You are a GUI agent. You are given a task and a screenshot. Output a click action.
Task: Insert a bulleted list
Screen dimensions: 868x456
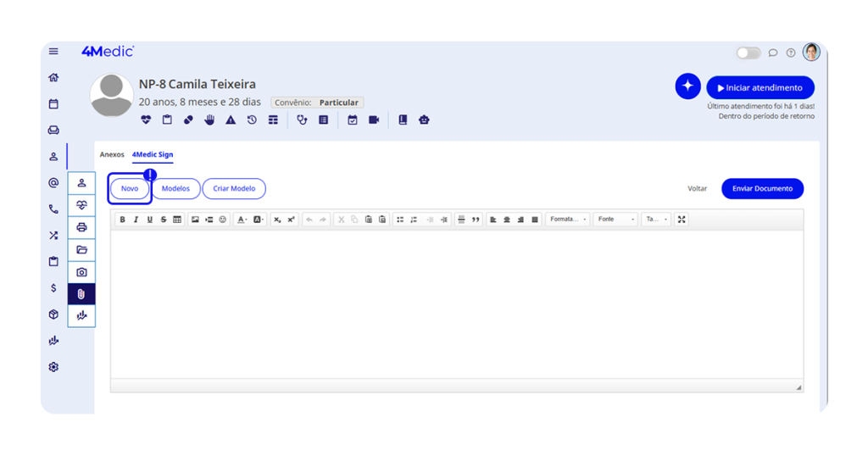tap(400, 220)
